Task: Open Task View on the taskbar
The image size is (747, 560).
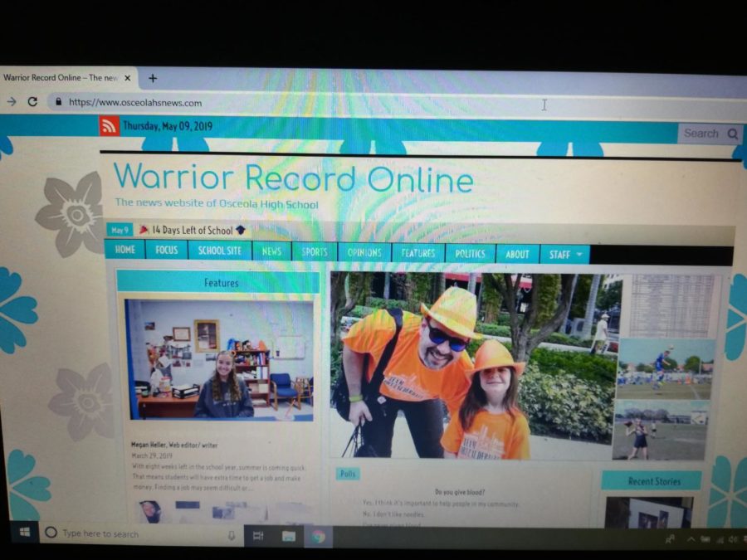Action: click(x=258, y=536)
